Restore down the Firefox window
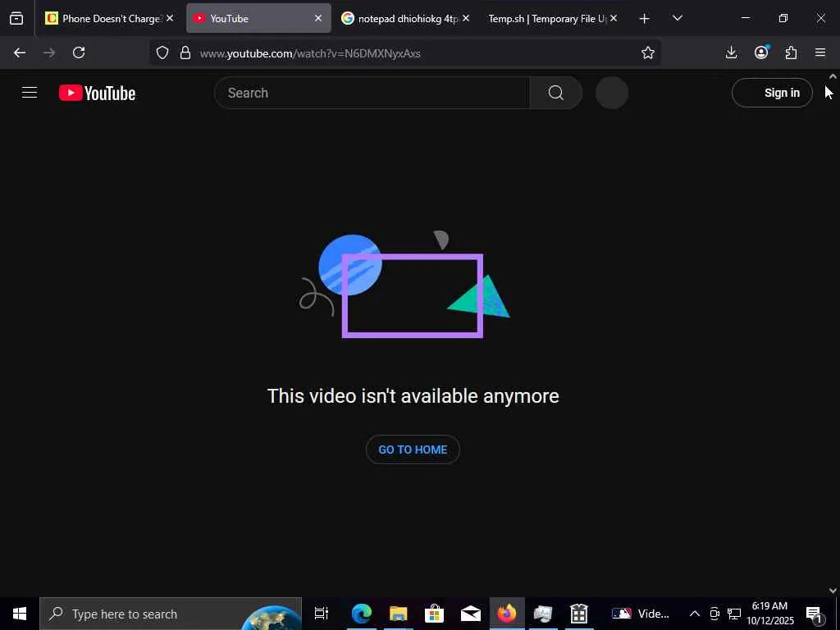 tap(783, 18)
